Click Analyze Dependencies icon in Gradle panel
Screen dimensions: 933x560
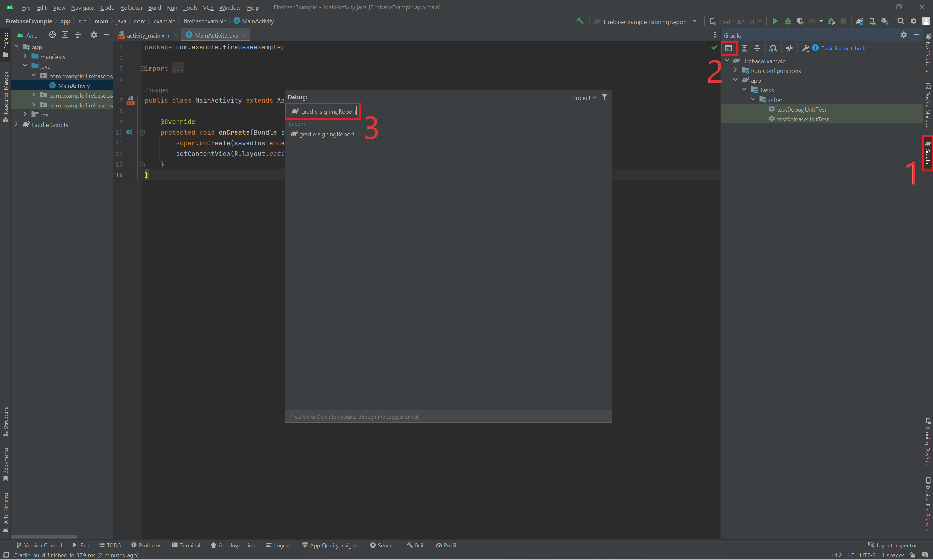773,48
